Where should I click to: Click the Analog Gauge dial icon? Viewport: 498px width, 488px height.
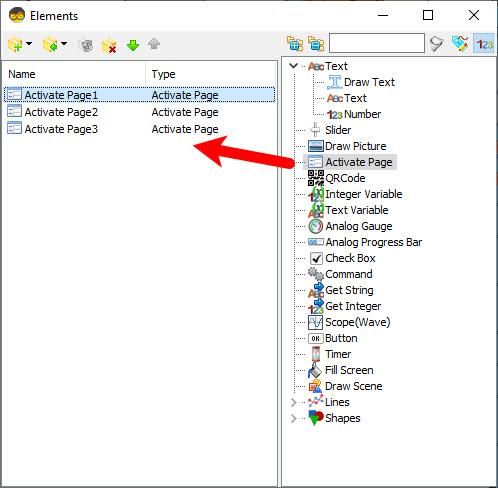[x=315, y=226]
